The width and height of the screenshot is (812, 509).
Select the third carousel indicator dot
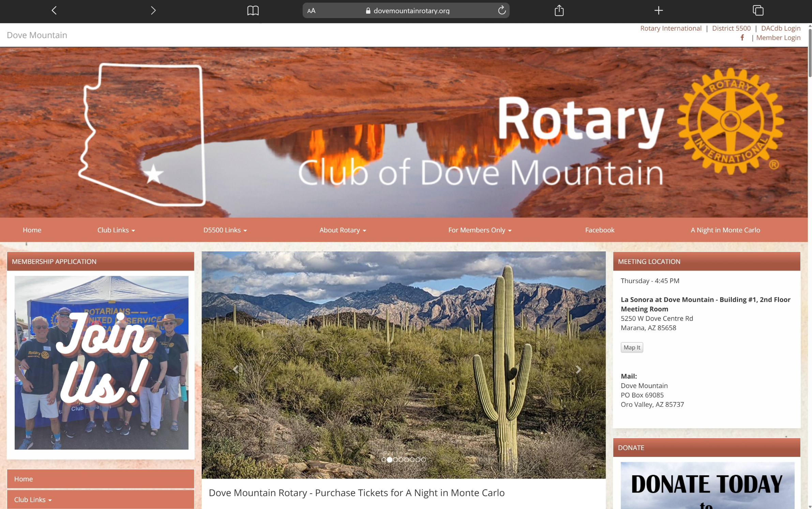point(395,460)
